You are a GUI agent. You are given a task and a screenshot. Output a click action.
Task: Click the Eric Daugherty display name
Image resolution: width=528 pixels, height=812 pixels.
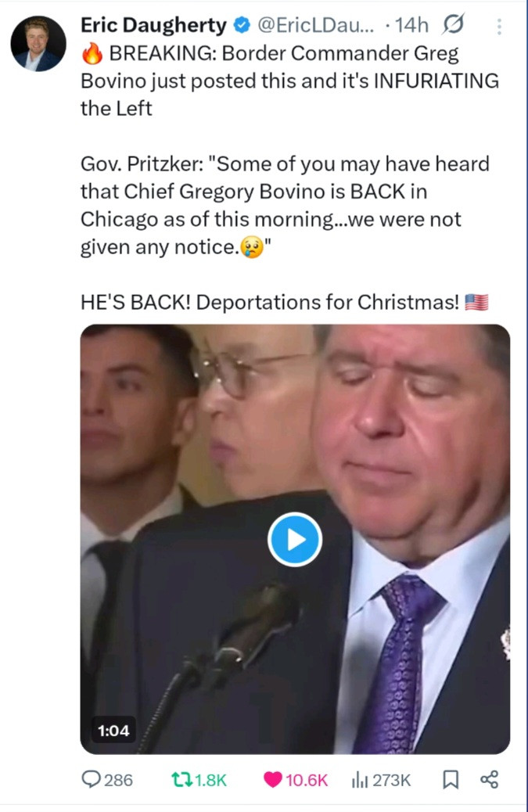click(154, 25)
